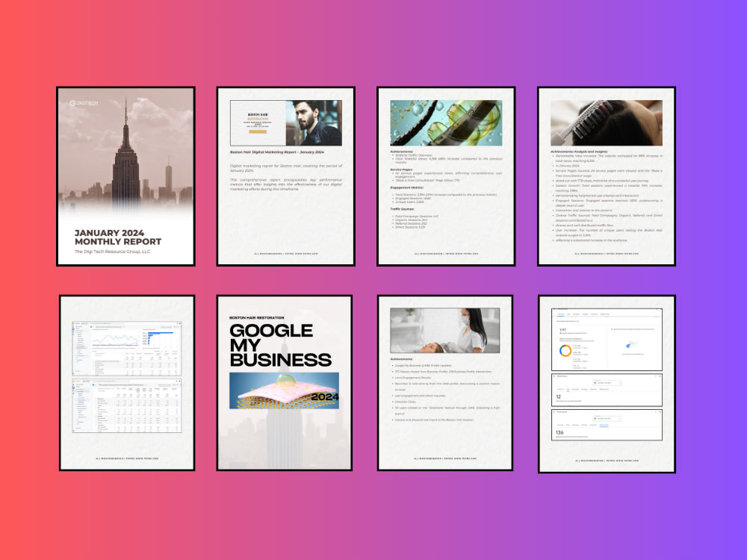Click the 'JANUARY 2024 MONTHLY REPORT' heading
This screenshot has width=747, height=560.
coord(118,237)
